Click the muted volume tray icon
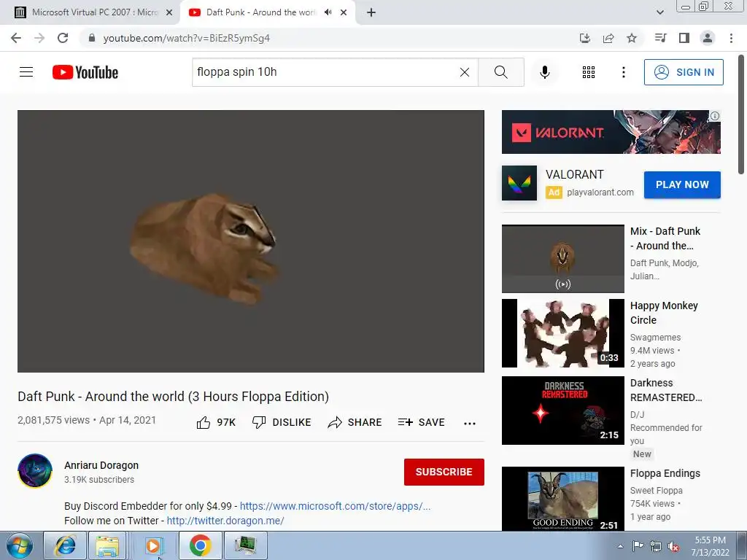The height and width of the screenshot is (560, 747). 673,546
